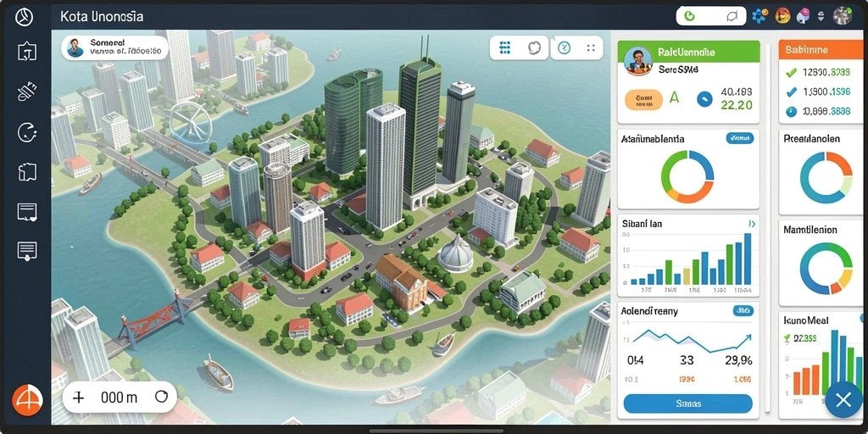Click the scrollbar between the two panels
The height and width of the screenshot is (434, 868).
tap(767, 227)
